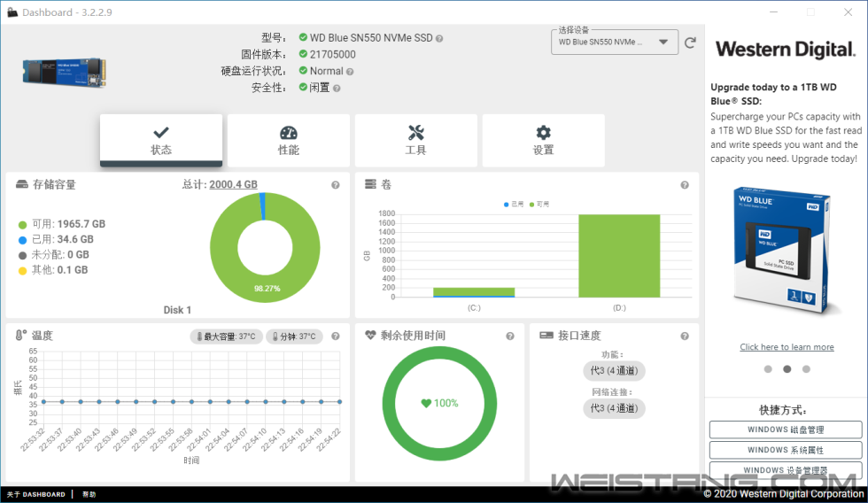This screenshot has width=868, height=503.
Task: Click the 工具 wrench and screwdriver icon
Action: 415,133
